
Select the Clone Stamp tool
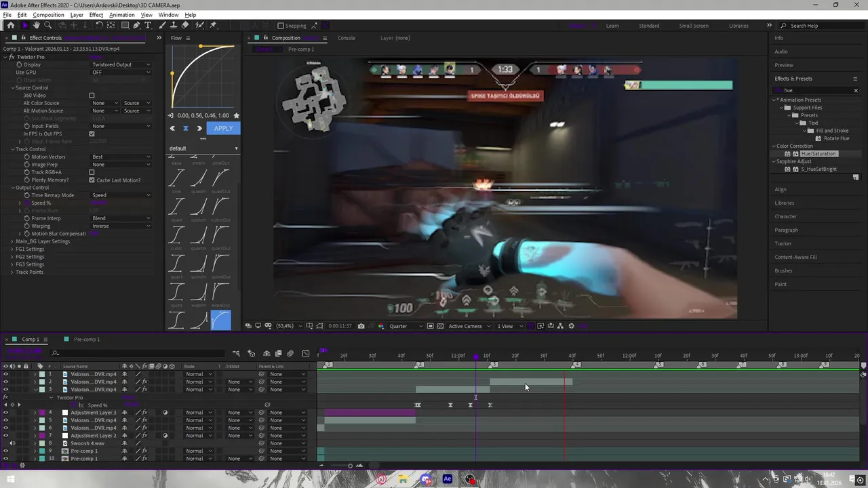[174, 25]
